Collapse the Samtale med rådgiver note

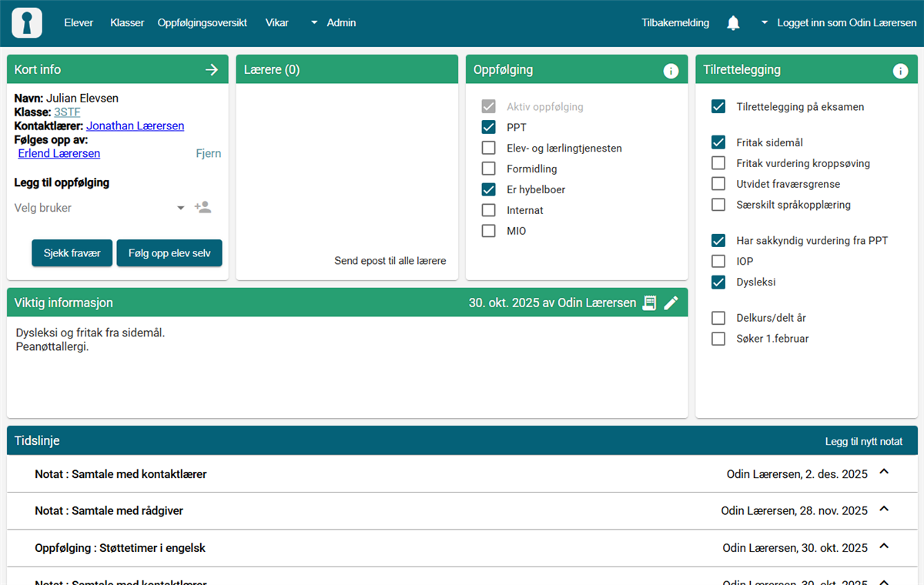(x=884, y=510)
